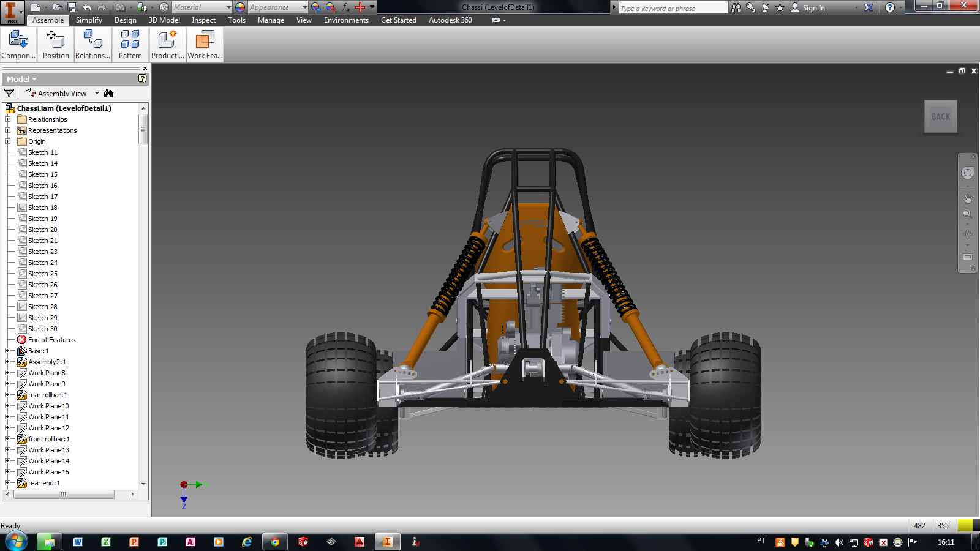The width and height of the screenshot is (980, 551).
Task: Click the keyword search field
Action: tap(673, 8)
